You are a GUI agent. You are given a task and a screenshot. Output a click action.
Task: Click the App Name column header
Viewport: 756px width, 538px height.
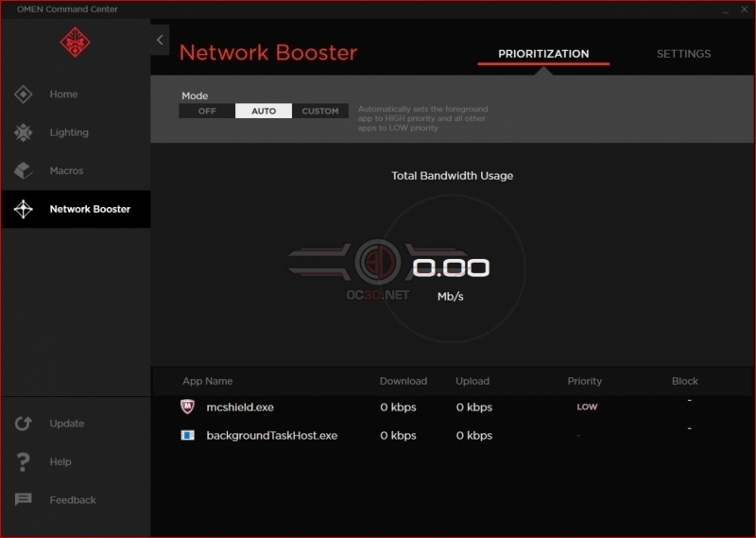coord(207,381)
